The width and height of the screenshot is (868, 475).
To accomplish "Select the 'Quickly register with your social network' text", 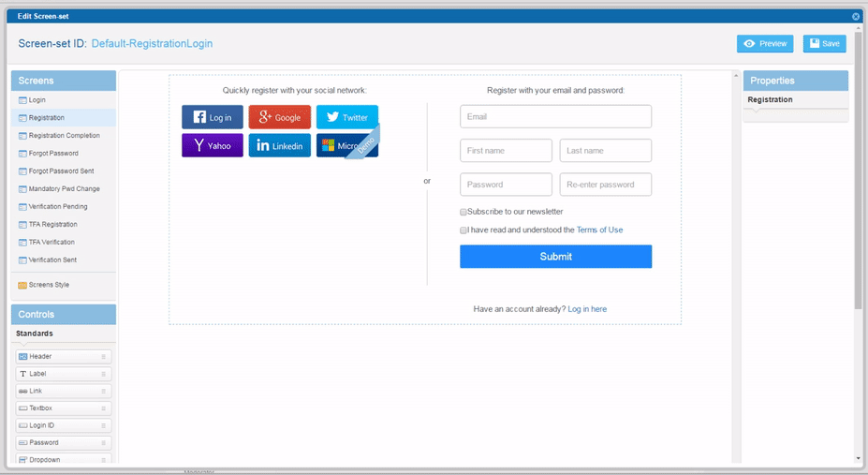I will click(295, 90).
